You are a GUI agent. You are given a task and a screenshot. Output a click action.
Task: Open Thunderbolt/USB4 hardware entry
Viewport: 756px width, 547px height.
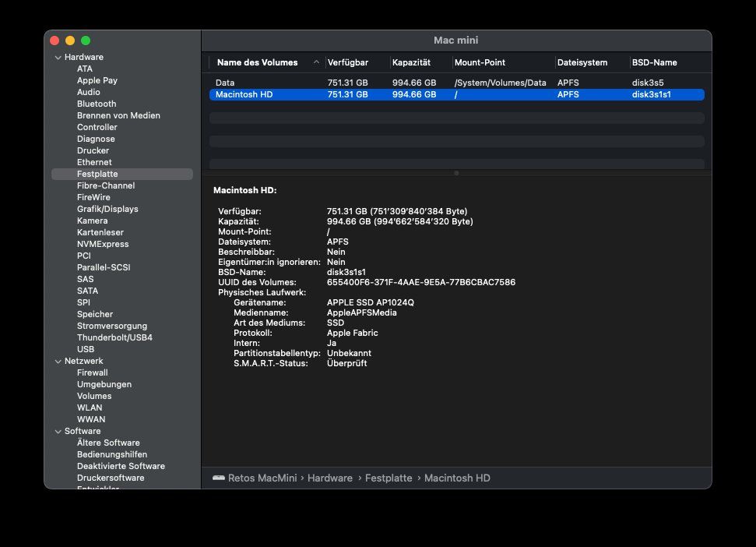(114, 337)
